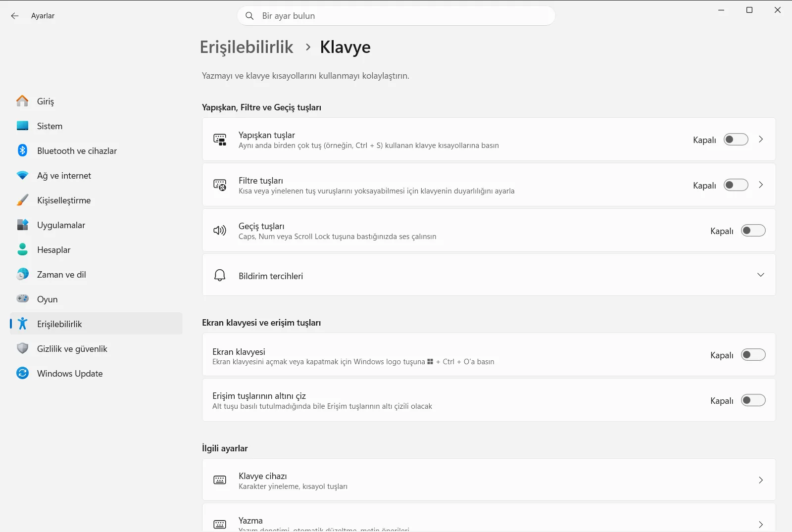Click the Uygulamalar apps icon
This screenshot has width=792, height=532.
[22, 225]
